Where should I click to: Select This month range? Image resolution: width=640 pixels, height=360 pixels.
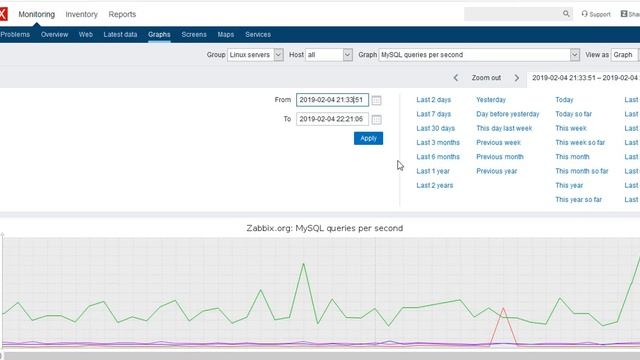572,157
